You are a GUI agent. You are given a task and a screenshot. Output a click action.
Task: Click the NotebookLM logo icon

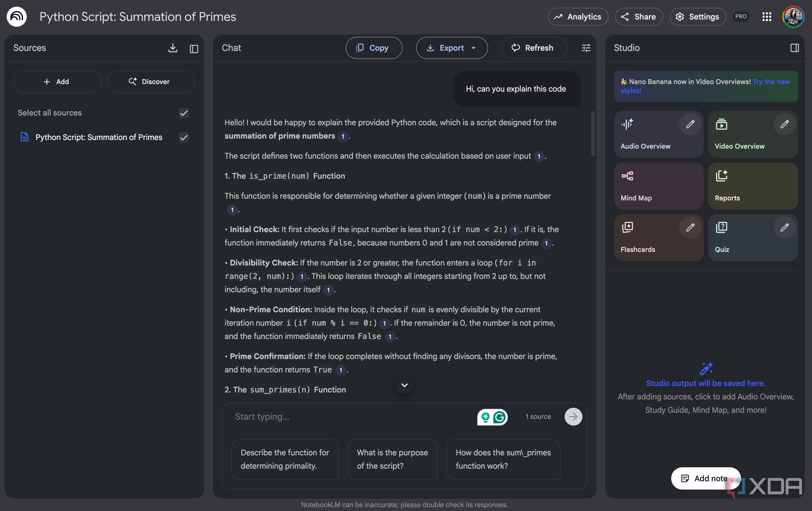[16, 16]
